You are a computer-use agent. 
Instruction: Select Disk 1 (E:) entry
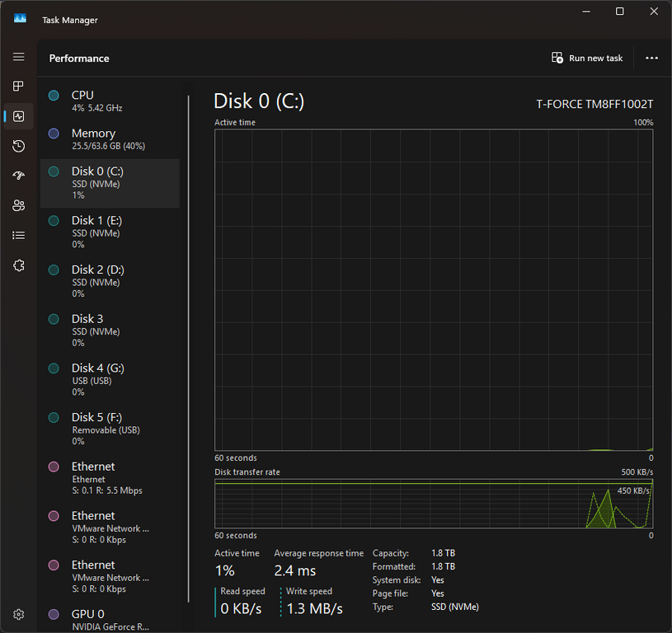point(110,232)
